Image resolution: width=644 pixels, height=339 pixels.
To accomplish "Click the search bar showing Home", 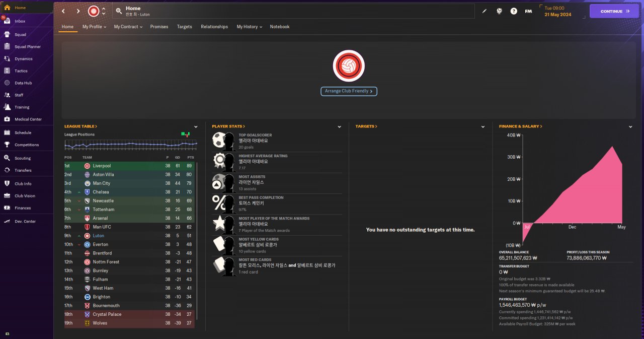I will (x=293, y=11).
